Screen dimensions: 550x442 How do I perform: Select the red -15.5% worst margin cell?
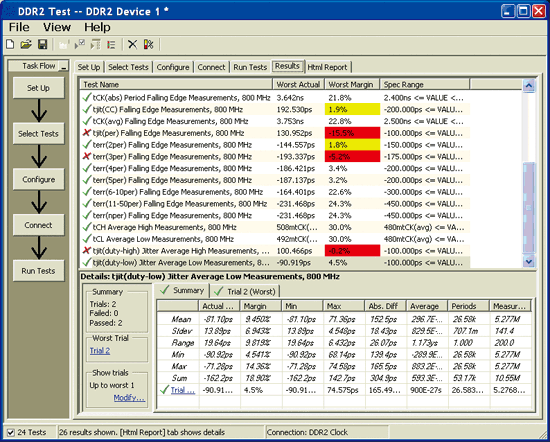pos(352,133)
